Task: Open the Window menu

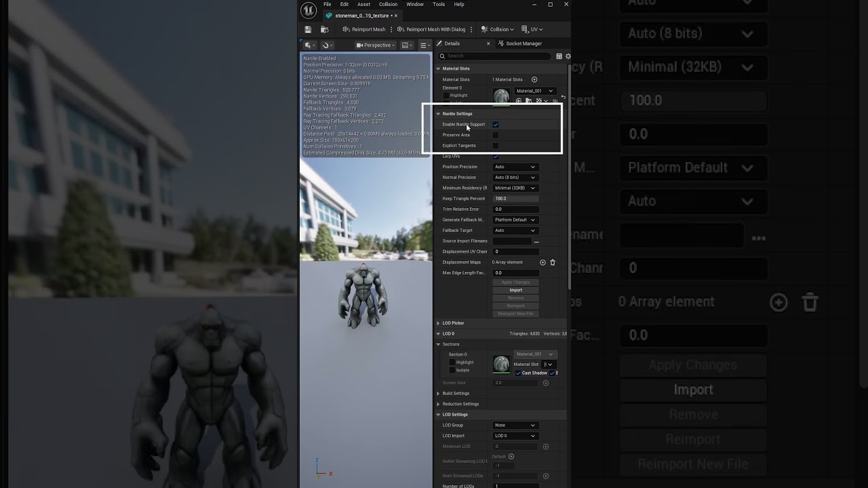Action: point(415,4)
